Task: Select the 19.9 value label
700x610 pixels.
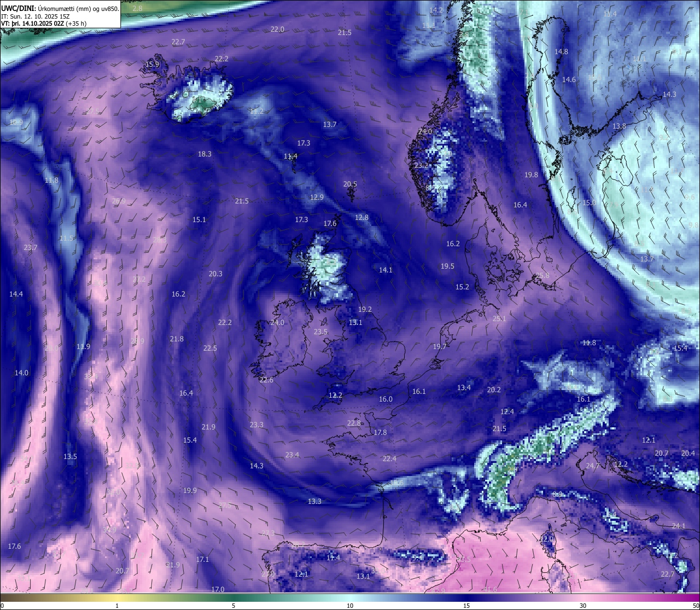Action: click(x=190, y=490)
